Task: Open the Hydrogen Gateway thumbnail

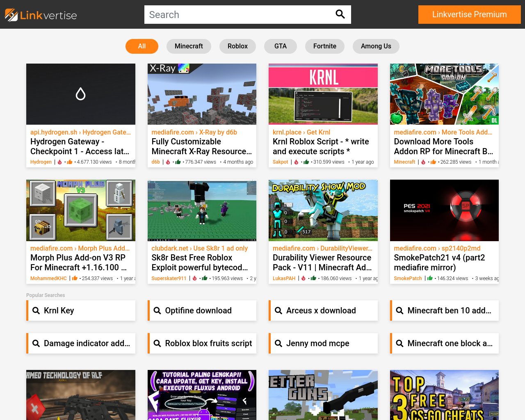Action: 81,94
